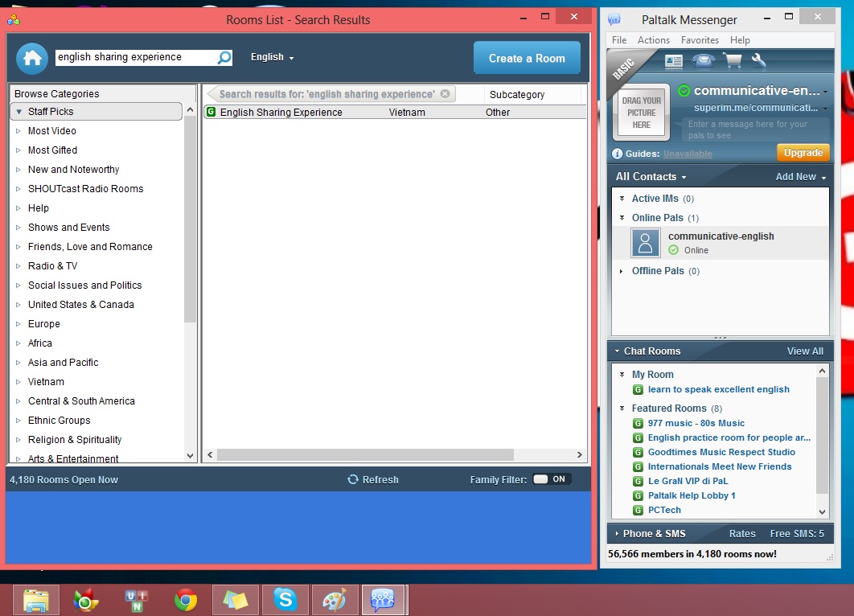This screenshot has width=854, height=616.
Task: Click Drag Your Picture Here box
Action: [x=641, y=113]
